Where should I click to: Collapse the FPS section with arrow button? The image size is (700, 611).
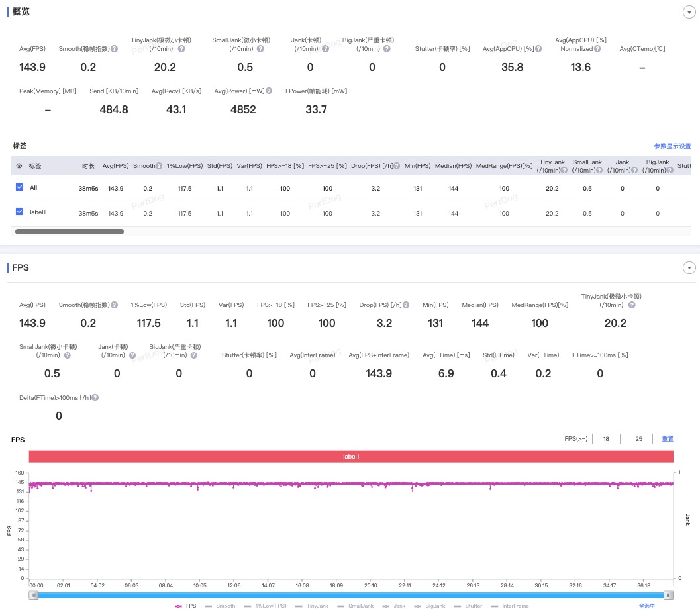click(689, 268)
